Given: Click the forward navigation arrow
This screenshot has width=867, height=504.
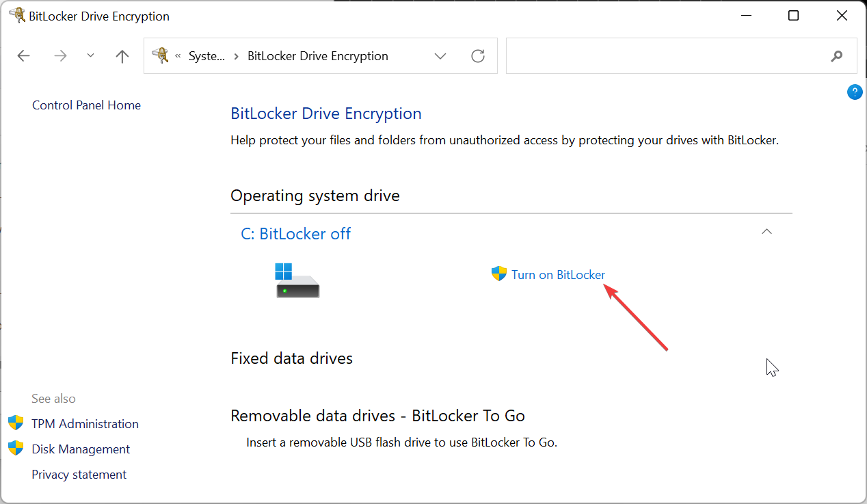Looking at the screenshot, I should click(60, 55).
